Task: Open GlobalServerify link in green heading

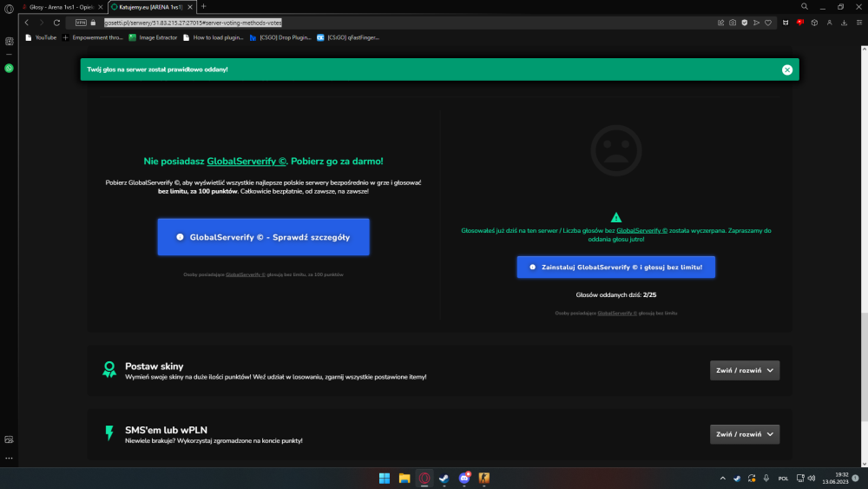Action: (x=247, y=162)
